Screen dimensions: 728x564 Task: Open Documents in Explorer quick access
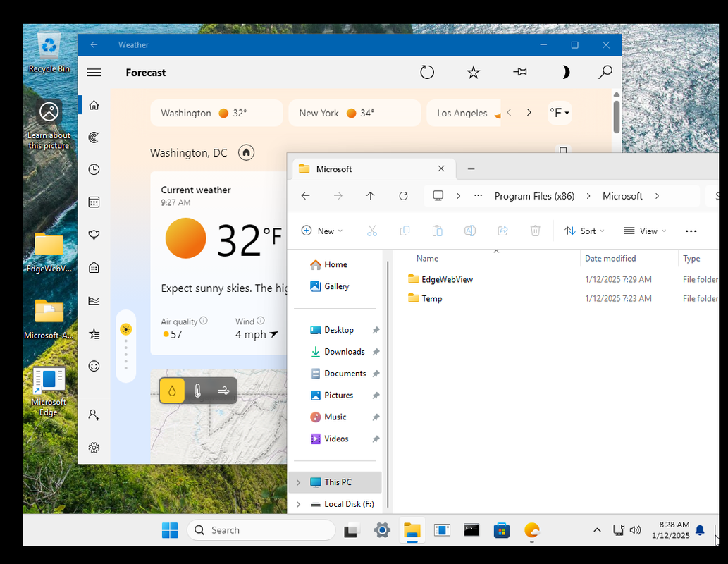(345, 374)
